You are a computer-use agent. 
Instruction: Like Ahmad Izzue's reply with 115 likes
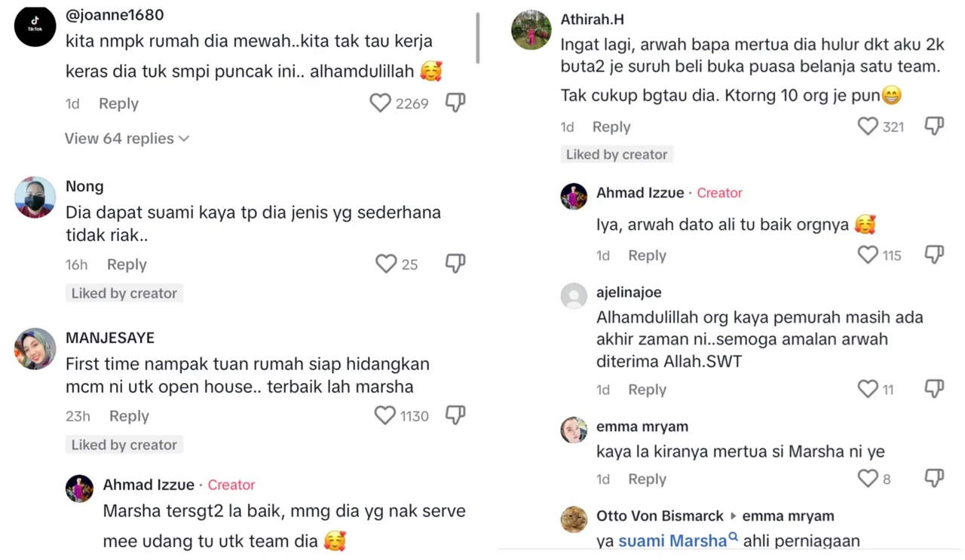pyautogui.click(x=868, y=255)
